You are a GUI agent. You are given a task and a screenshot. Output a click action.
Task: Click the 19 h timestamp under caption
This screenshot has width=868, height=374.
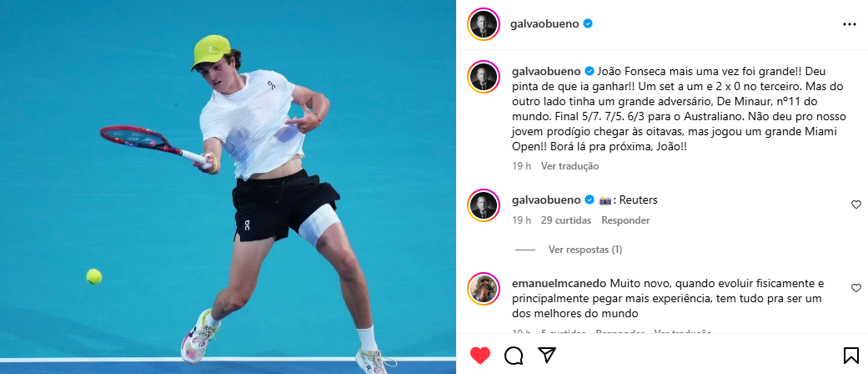(x=521, y=165)
